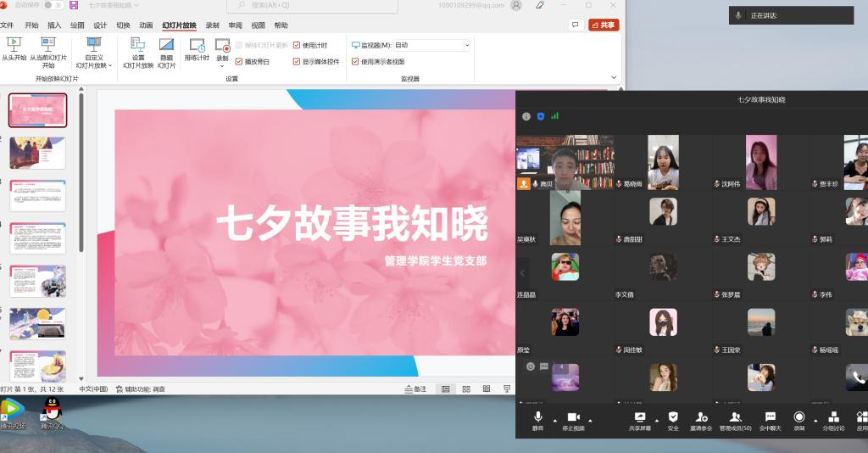Toggle 使用计时 checkbox
The height and width of the screenshot is (453, 868).
click(297, 45)
